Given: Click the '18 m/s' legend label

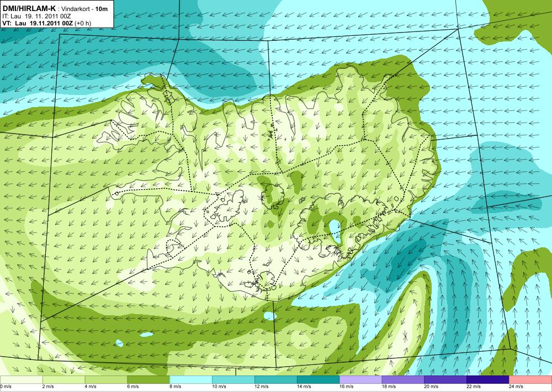Looking at the screenshot, I should pos(389,386).
